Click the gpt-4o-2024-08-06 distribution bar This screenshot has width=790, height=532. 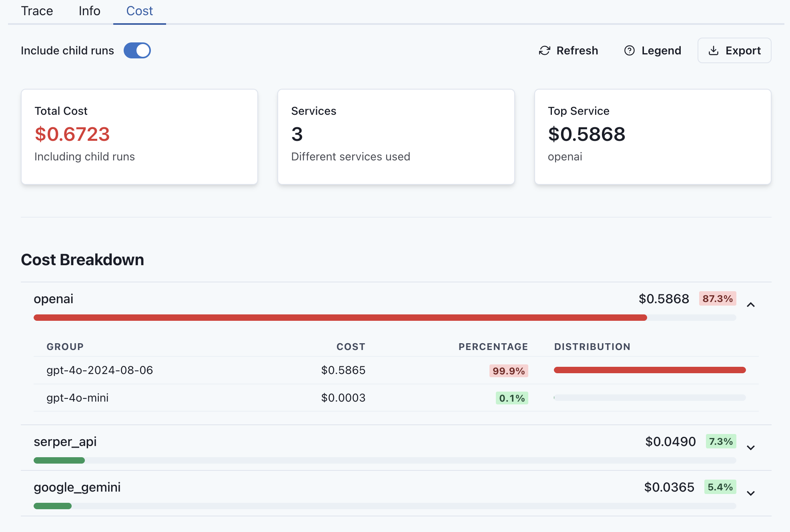click(650, 370)
